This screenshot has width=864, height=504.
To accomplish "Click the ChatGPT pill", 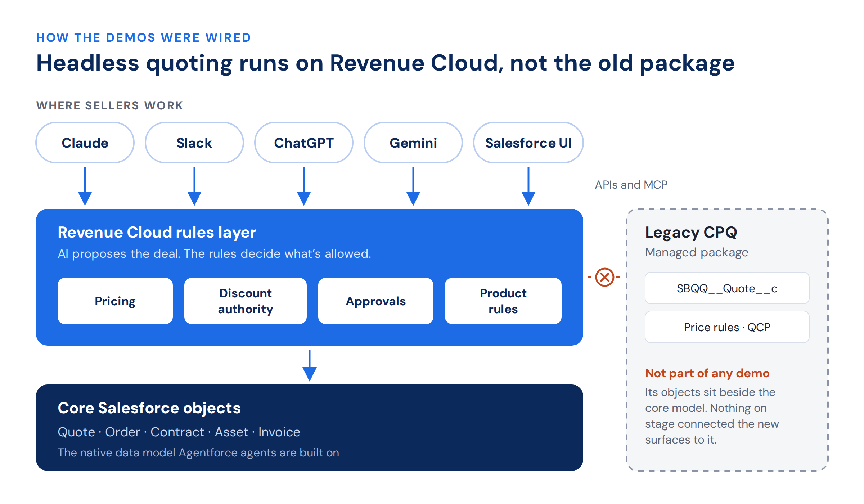I will 304,143.
